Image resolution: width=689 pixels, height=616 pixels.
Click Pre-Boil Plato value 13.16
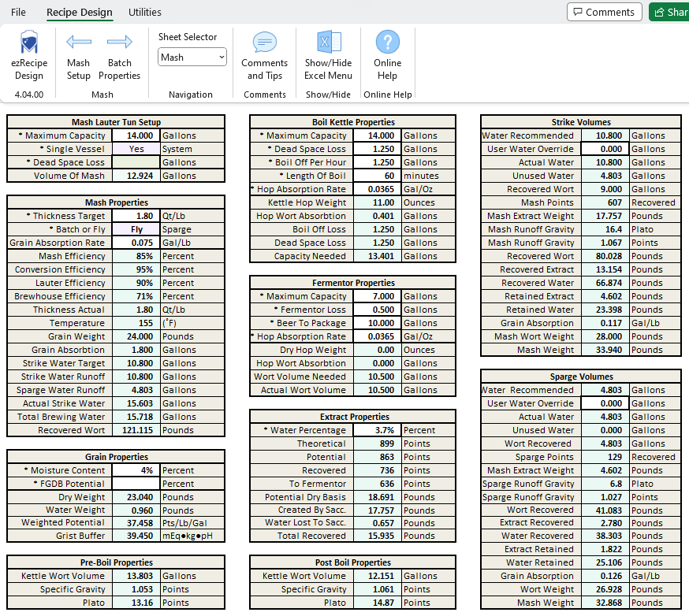click(136, 603)
